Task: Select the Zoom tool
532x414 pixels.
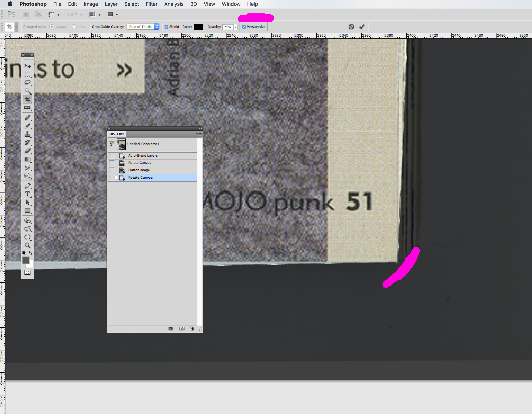Action: (x=28, y=245)
